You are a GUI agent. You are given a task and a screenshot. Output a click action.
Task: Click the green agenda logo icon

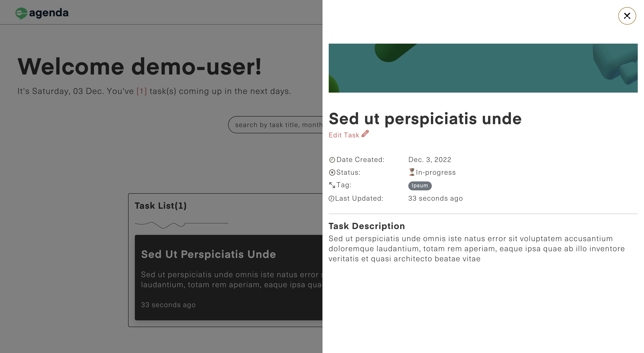pos(21,13)
